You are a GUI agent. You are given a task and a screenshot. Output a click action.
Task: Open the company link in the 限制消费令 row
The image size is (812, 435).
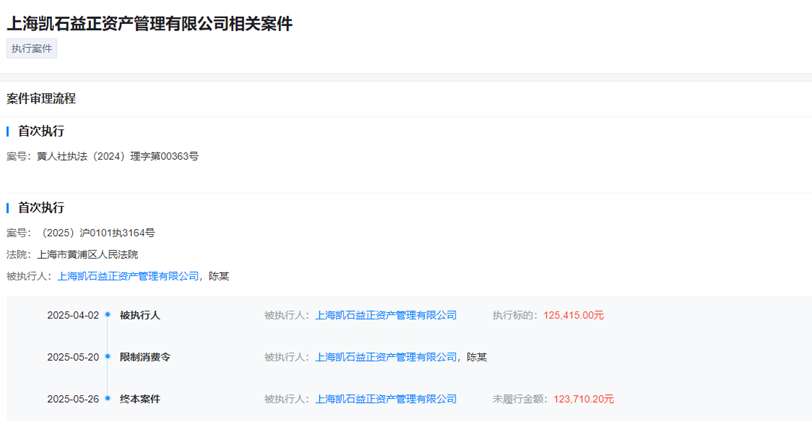click(385, 357)
